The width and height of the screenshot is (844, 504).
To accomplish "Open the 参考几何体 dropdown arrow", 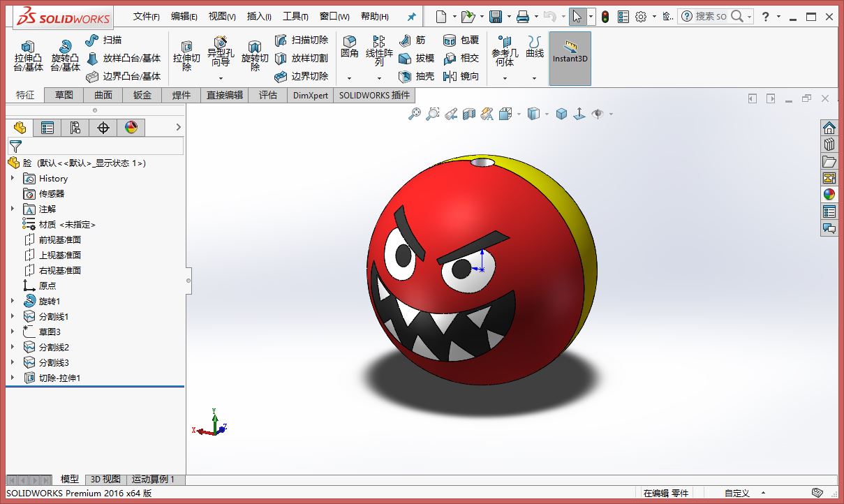I will (x=505, y=78).
